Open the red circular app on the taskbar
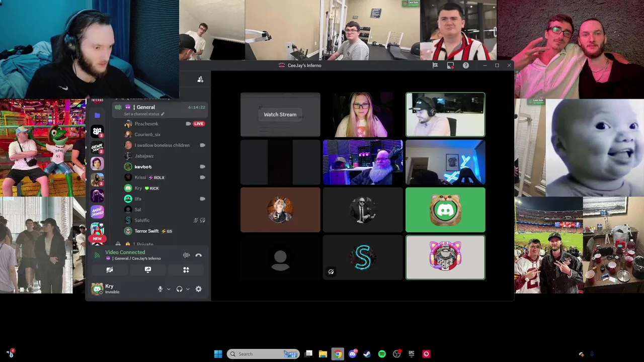 pyautogui.click(x=426, y=354)
